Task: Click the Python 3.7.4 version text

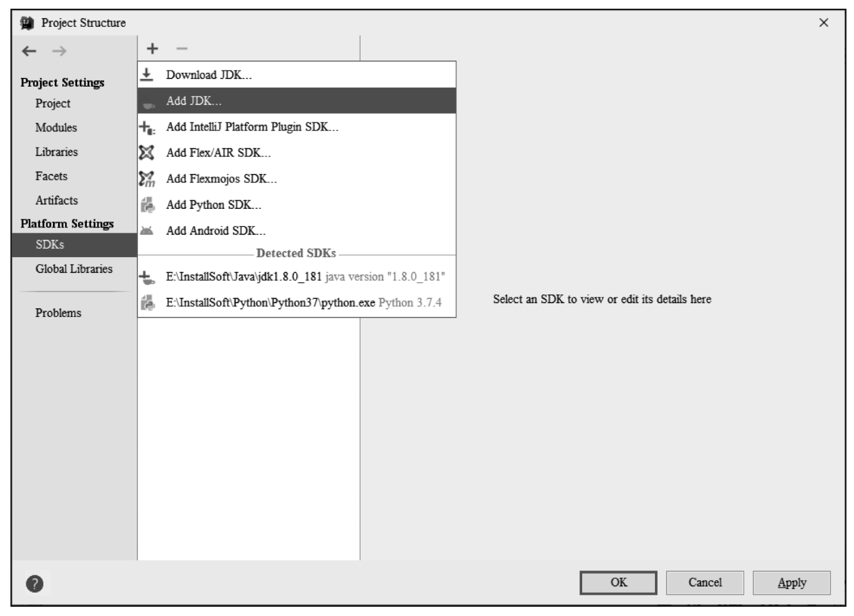Action: pos(410,303)
